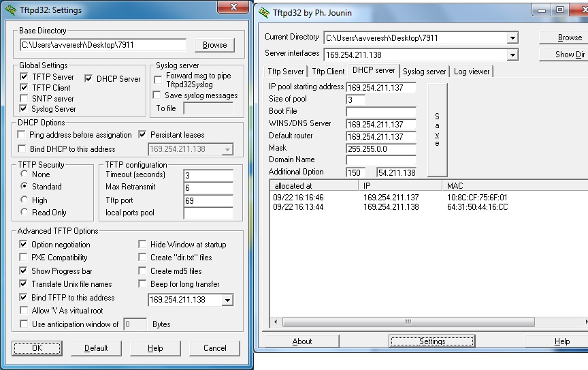Check Hide Window at startup
Image resolution: width=588 pixels, height=370 pixels.
[x=142, y=244]
